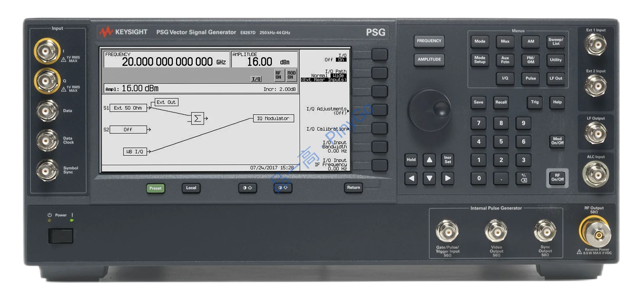Tap the Hold key

coord(411,160)
